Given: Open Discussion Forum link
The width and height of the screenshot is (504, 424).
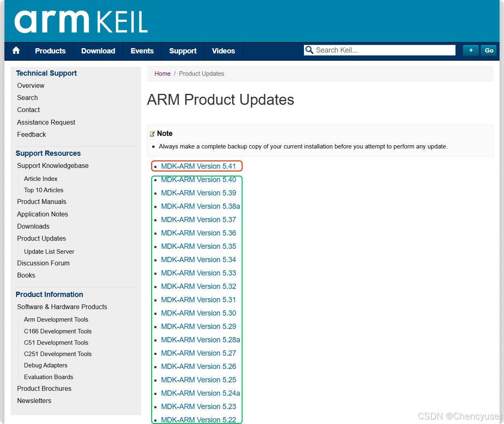Looking at the screenshot, I should click(43, 263).
